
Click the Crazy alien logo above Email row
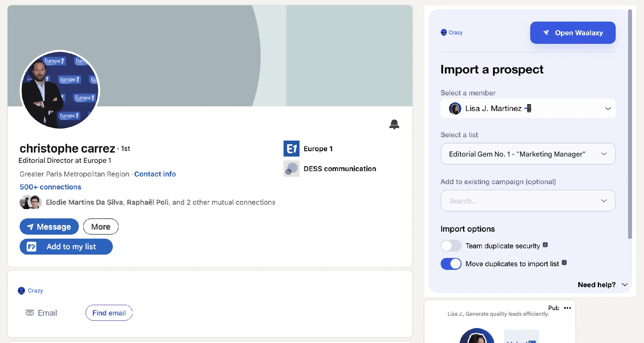[21, 291]
